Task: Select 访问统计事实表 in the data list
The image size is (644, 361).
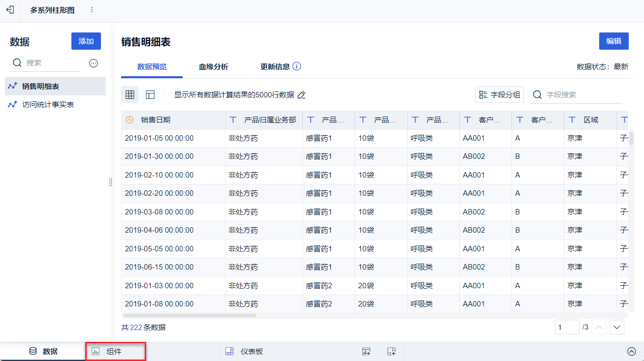Action: pyautogui.click(x=48, y=105)
